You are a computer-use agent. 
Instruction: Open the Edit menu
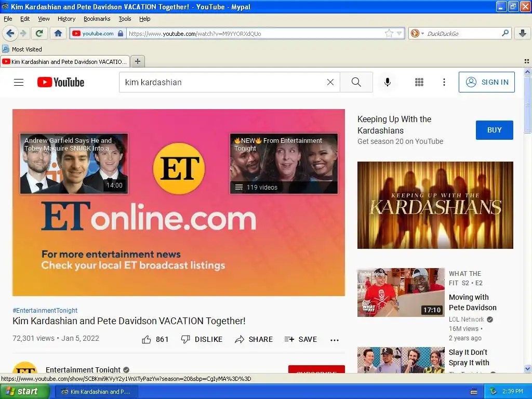(x=25, y=19)
